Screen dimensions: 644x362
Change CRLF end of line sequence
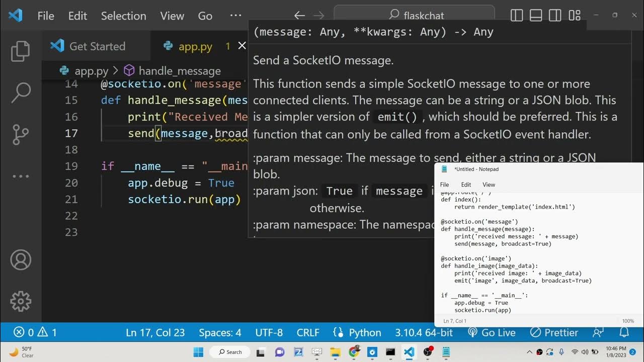click(308, 332)
